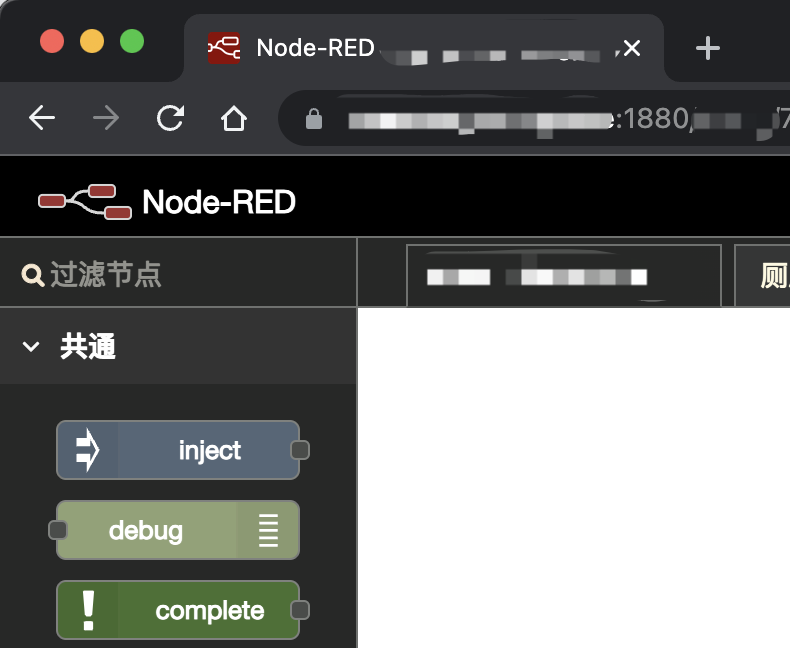Viewport: 790px width, 648px height.
Task: Click the debug node's input port
Action: (x=58, y=530)
